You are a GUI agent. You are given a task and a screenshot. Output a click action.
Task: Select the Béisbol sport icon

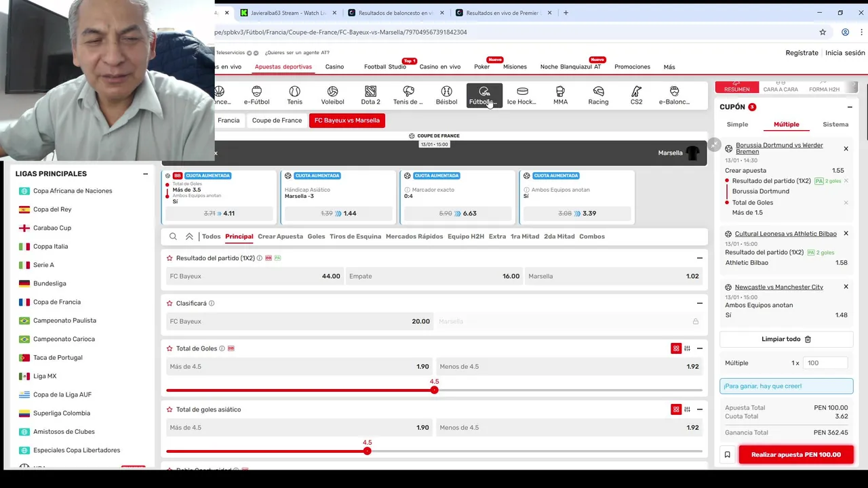(446, 96)
